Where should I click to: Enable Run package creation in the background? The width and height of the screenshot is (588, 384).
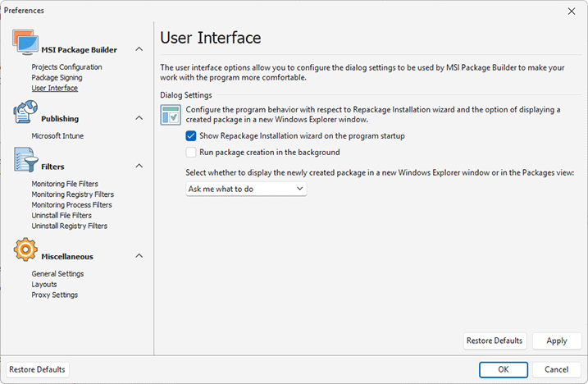[x=191, y=152]
